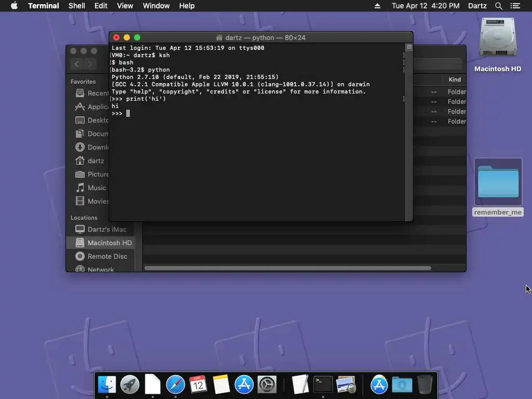Open the Terminal application menu
The height and width of the screenshot is (399, 532).
44,6
